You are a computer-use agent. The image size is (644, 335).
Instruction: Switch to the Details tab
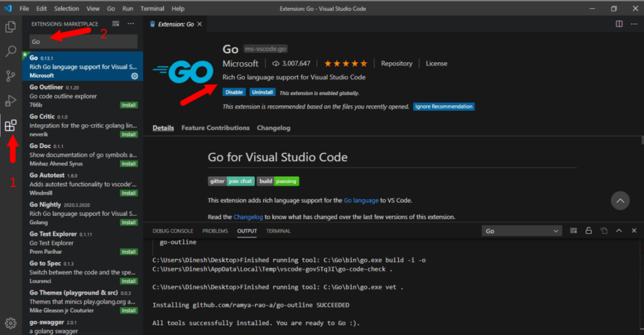[163, 128]
